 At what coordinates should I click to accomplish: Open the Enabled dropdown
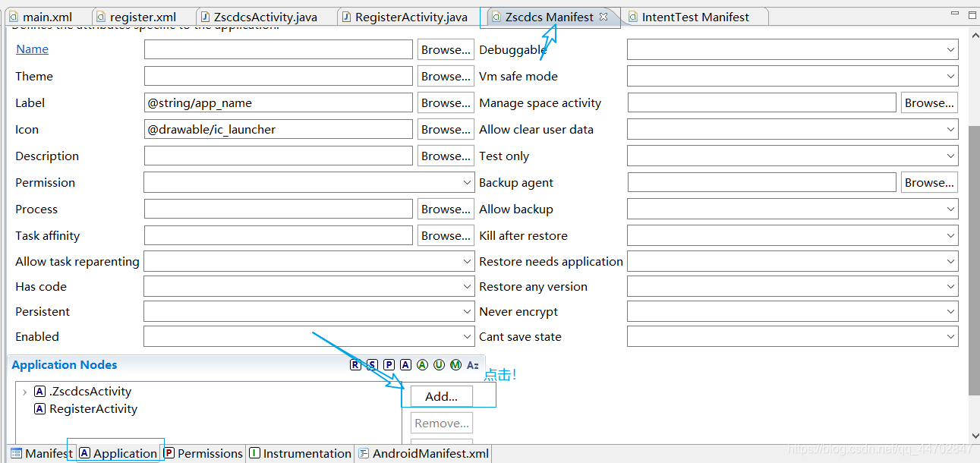point(309,336)
